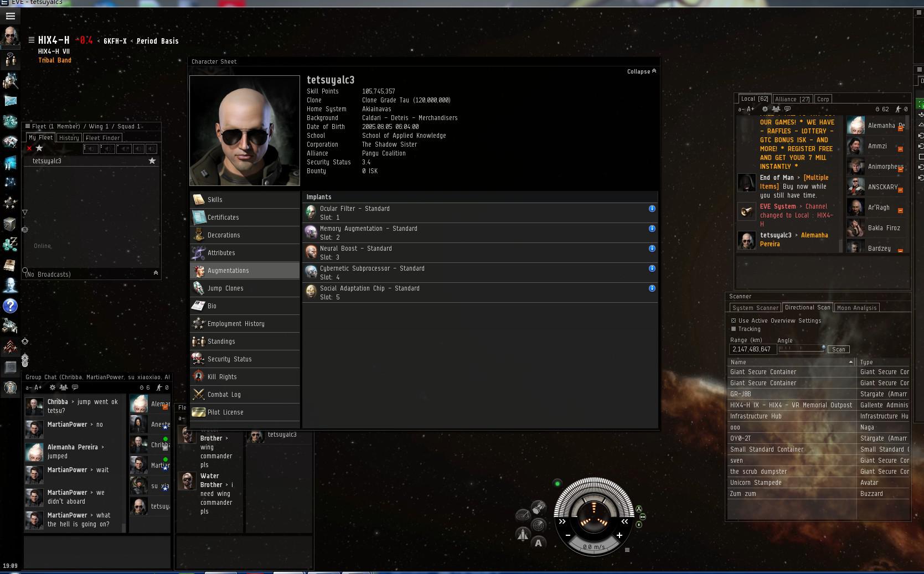Click the Range (km) input field
This screenshot has width=924, height=574.
tap(751, 349)
